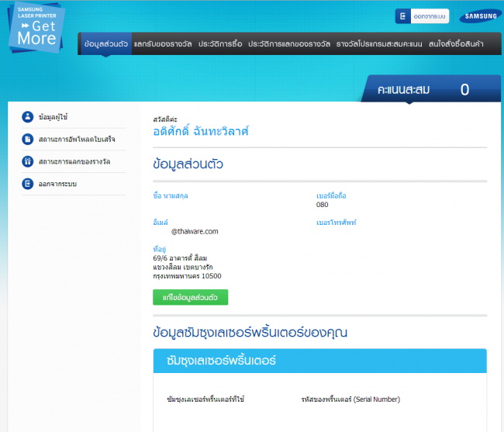The width and height of the screenshot is (504, 432).
Task: Click the blue ซัมซุงเลเซอร์พริ้นเตอร์ panel header
Action: click(x=319, y=361)
